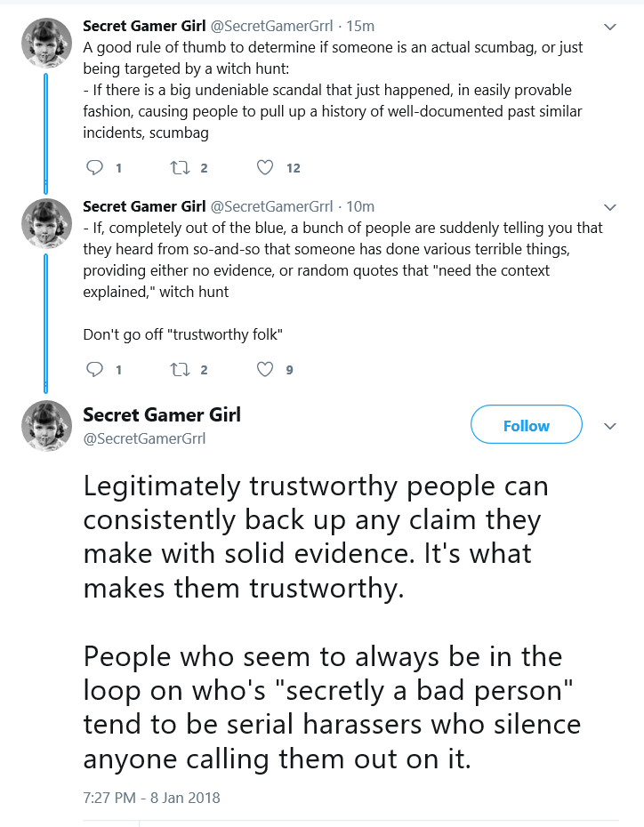Viewport: 644px width, 827px height.
Task: Open @SecretGamerGrrl handle on 10m tweet
Action: point(271,206)
